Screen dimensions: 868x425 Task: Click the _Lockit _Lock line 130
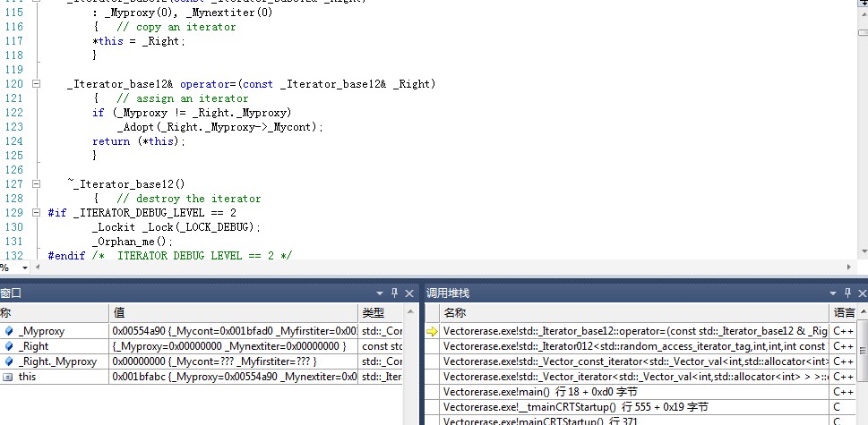coord(176,227)
